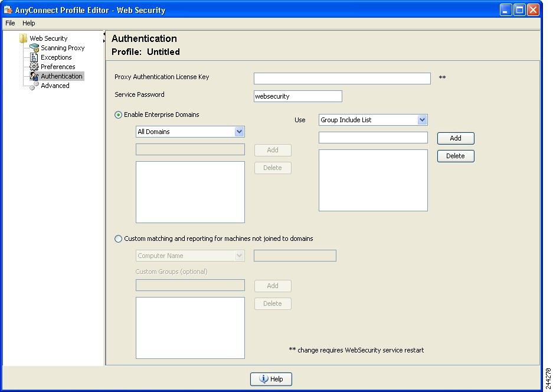Click the Authentication tree icon
553x392 pixels.
coord(34,76)
